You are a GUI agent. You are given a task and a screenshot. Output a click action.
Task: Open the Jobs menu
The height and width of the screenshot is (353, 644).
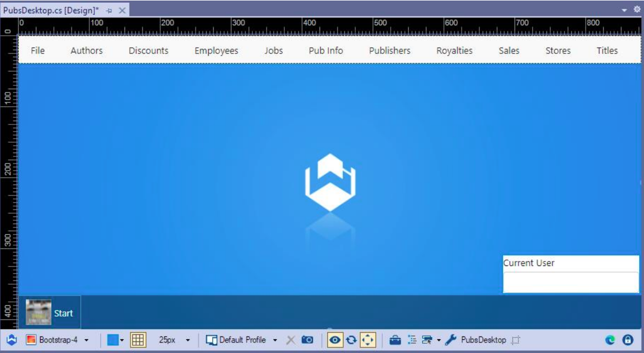pos(274,51)
